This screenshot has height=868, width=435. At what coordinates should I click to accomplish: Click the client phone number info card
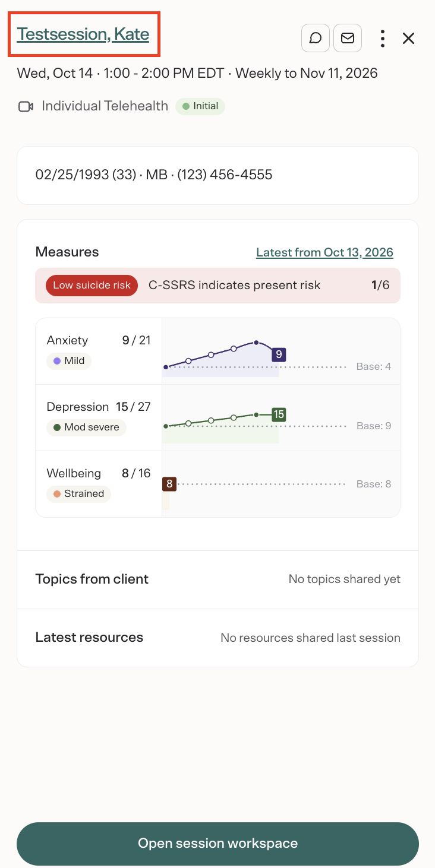[x=218, y=175]
